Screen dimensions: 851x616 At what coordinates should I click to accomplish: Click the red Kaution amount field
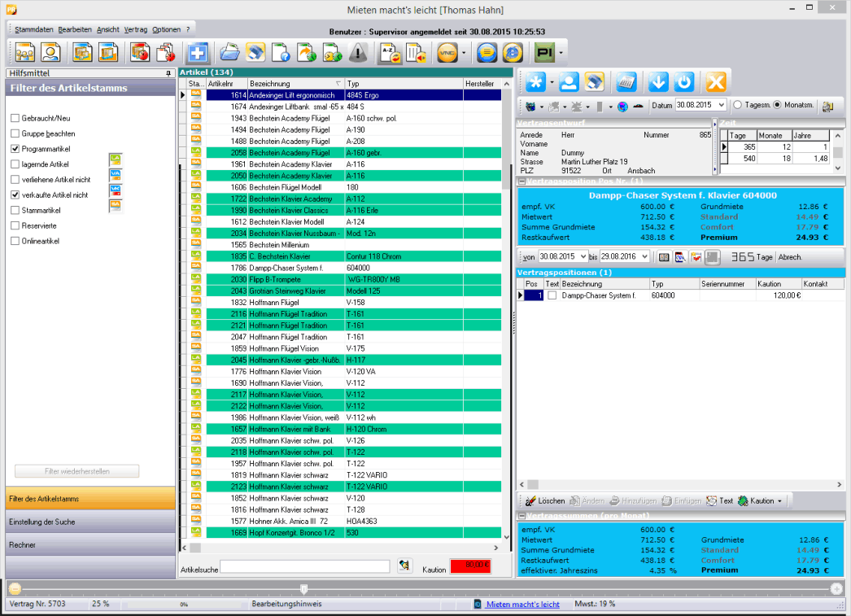click(470, 566)
